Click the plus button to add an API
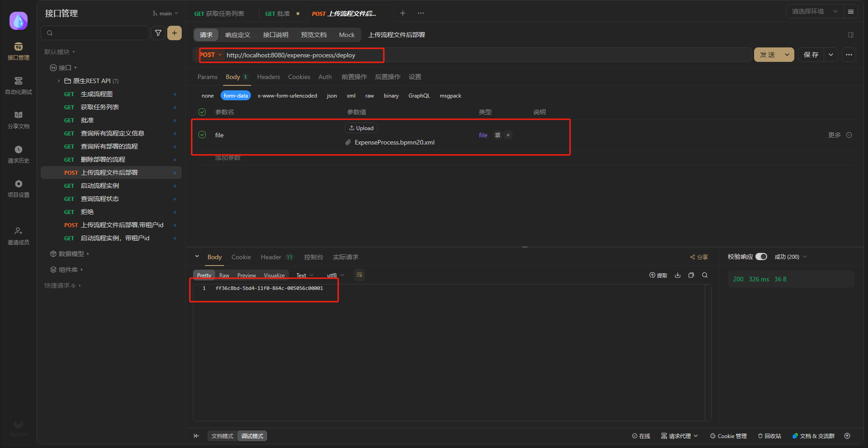 [175, 33]
